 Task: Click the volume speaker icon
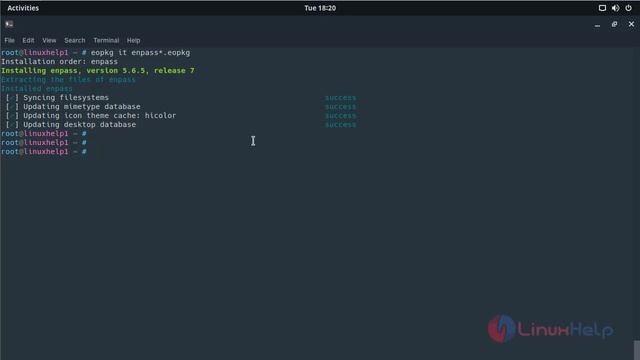click(615, 8)
